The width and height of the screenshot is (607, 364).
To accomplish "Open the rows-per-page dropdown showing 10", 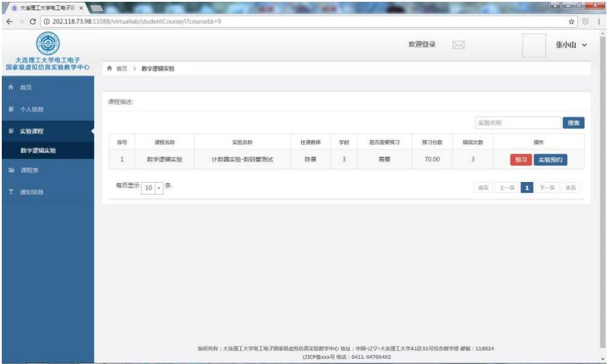I will 153,187.
